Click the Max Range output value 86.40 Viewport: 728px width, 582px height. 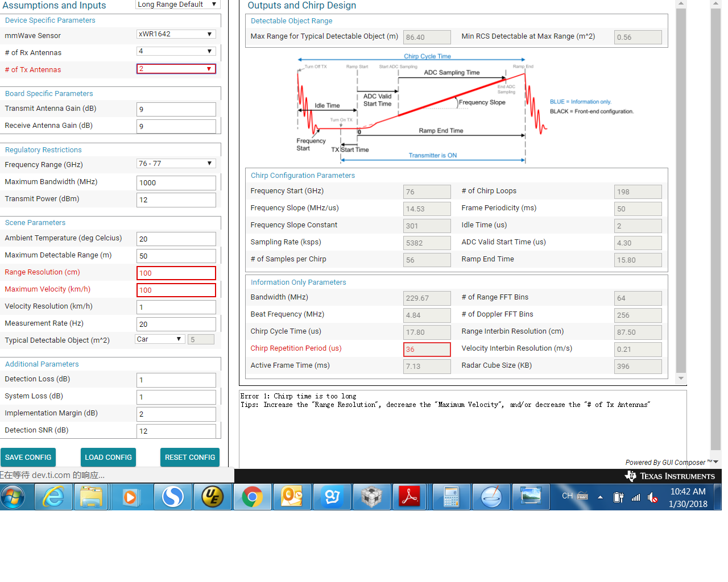(427, 37)
